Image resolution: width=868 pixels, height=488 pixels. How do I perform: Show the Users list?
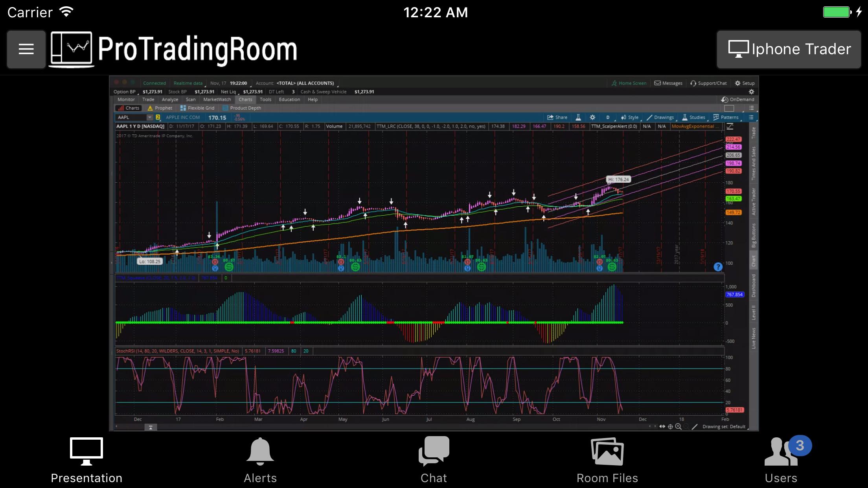pyautogui.click(x=781, y=460)
